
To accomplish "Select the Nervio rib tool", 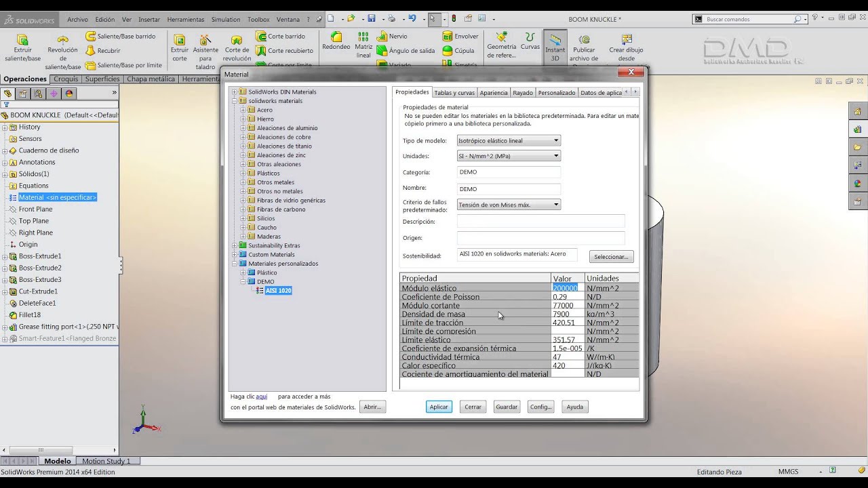I will point(393,36).
